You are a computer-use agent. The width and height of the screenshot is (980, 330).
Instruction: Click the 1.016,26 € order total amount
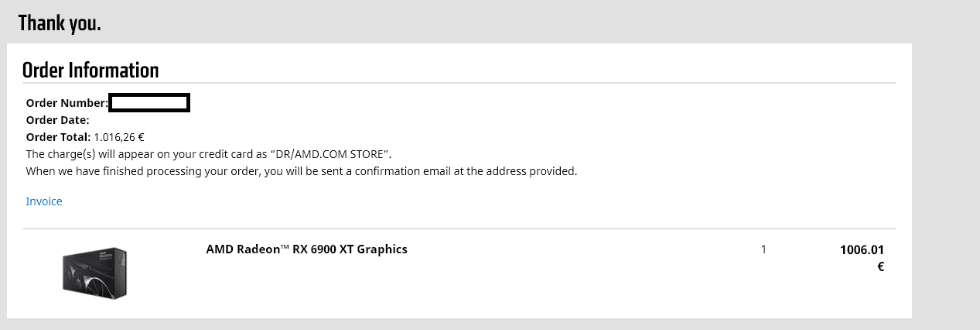coord(119,137)
